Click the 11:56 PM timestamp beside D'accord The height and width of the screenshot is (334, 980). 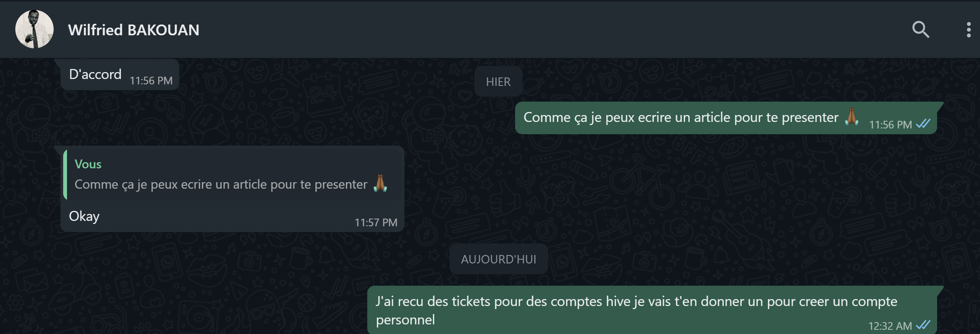pyautogui.click(x=151, y=81)
